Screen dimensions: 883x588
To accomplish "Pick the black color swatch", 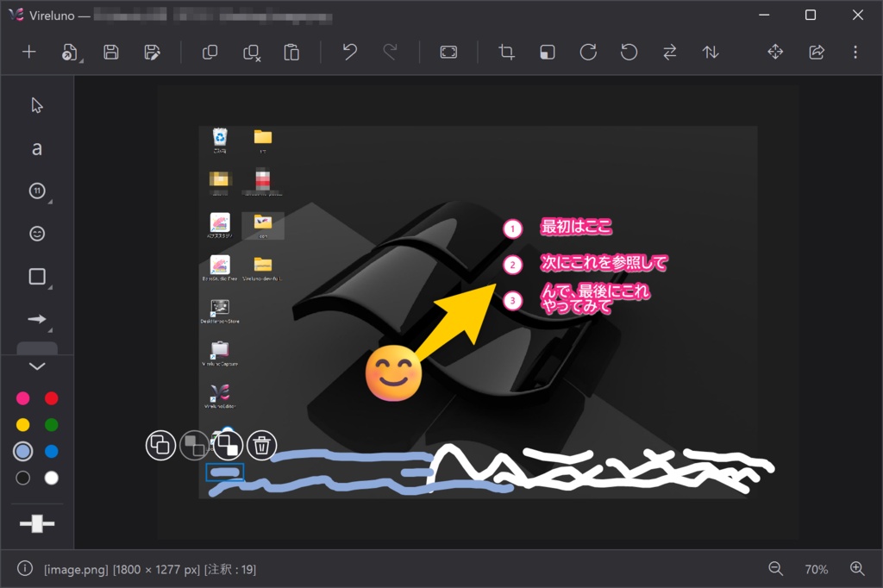I will pyautogui.click(x=23, y=479).
